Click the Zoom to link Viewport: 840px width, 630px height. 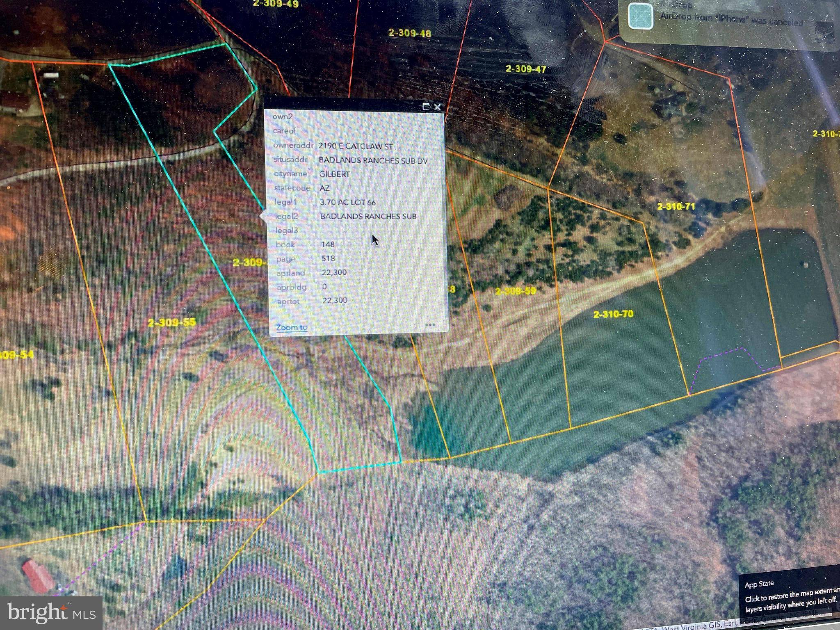coord(292,327)
